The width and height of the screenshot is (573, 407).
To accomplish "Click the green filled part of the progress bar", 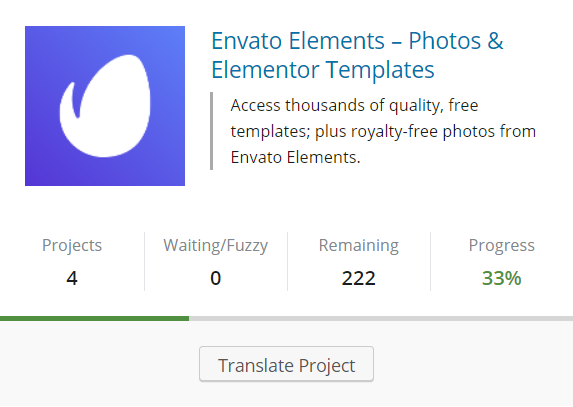I will pyautogui.click(x=94, y=319).
